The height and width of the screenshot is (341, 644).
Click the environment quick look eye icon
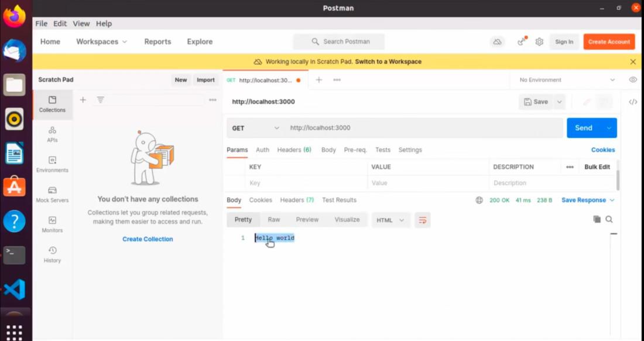(x=633, y=80)
